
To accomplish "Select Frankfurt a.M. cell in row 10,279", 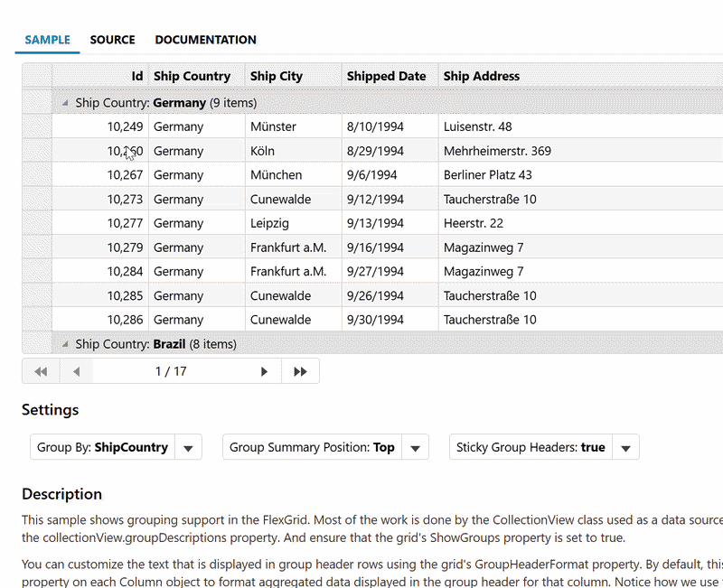I will click(x=294, y=247).
